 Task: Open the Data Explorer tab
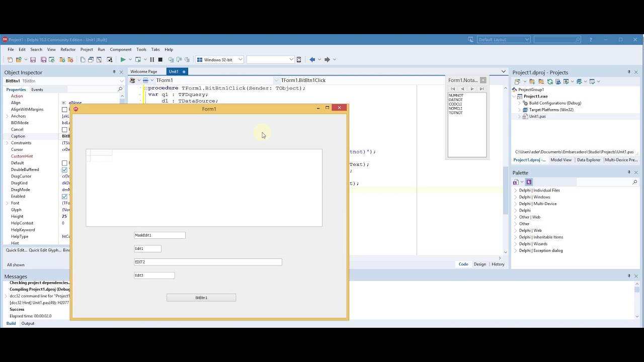point(589,160)
